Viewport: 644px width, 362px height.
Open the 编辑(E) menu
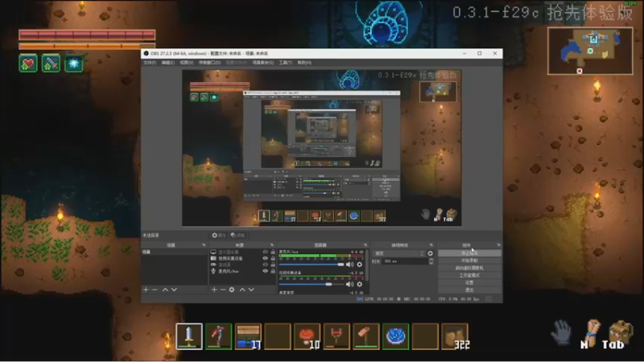tap(168, 63)
